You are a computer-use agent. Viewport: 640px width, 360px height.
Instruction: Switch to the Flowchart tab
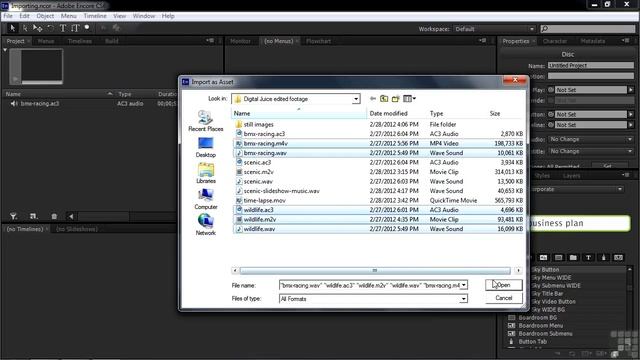click(x=318, y=41)
